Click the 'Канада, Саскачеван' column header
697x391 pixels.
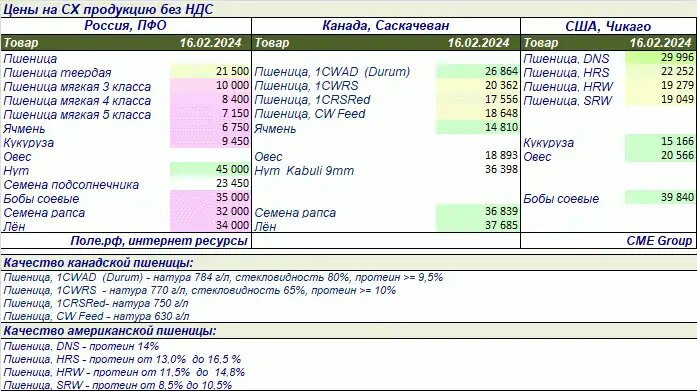coord(385,26)
